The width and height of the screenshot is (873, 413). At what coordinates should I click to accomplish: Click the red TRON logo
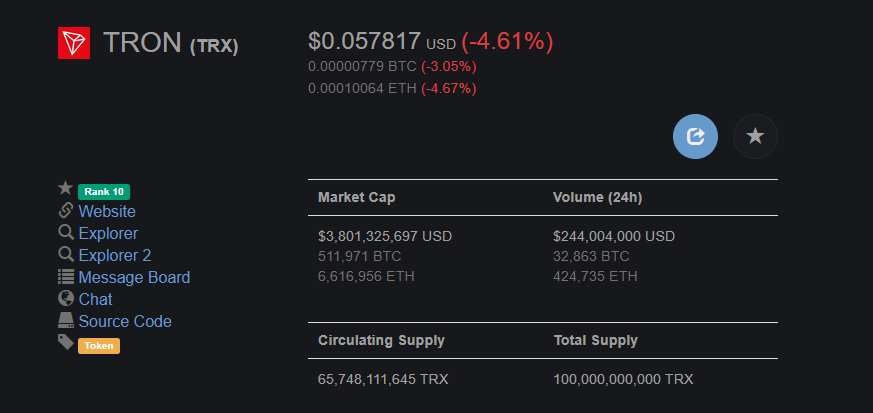point(73,43)
